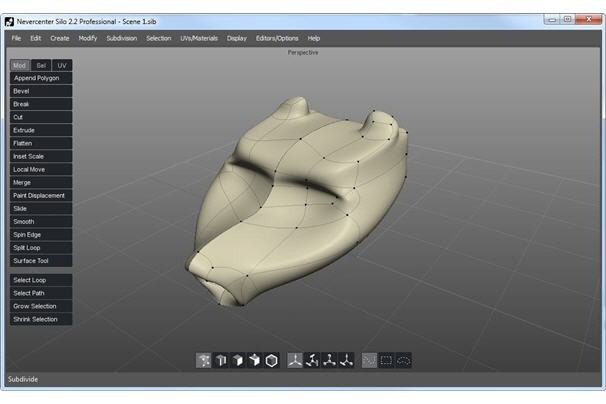Click the Spin Edge button

click(x=41, y=235)
